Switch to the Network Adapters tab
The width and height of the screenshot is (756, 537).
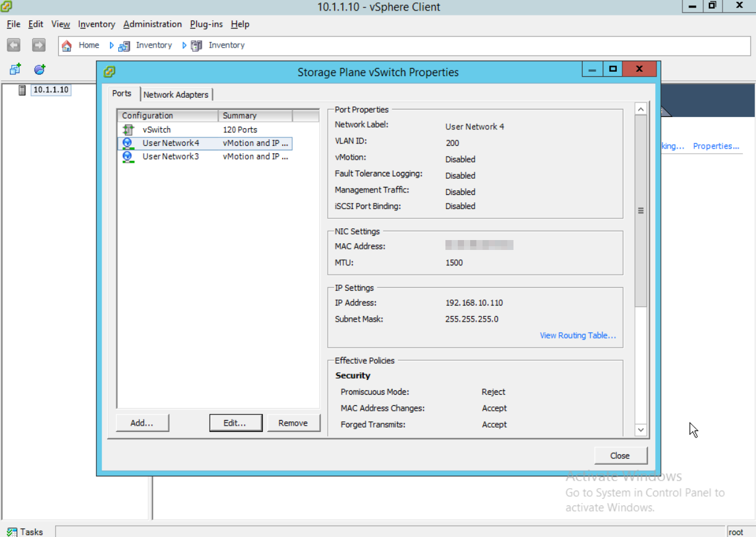(x=177, y=94)
